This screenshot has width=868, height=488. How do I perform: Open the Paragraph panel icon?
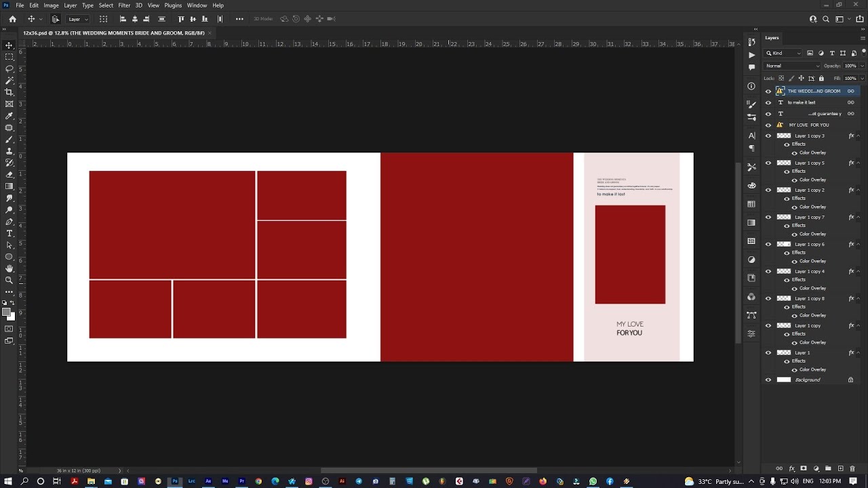pos(751,148)
